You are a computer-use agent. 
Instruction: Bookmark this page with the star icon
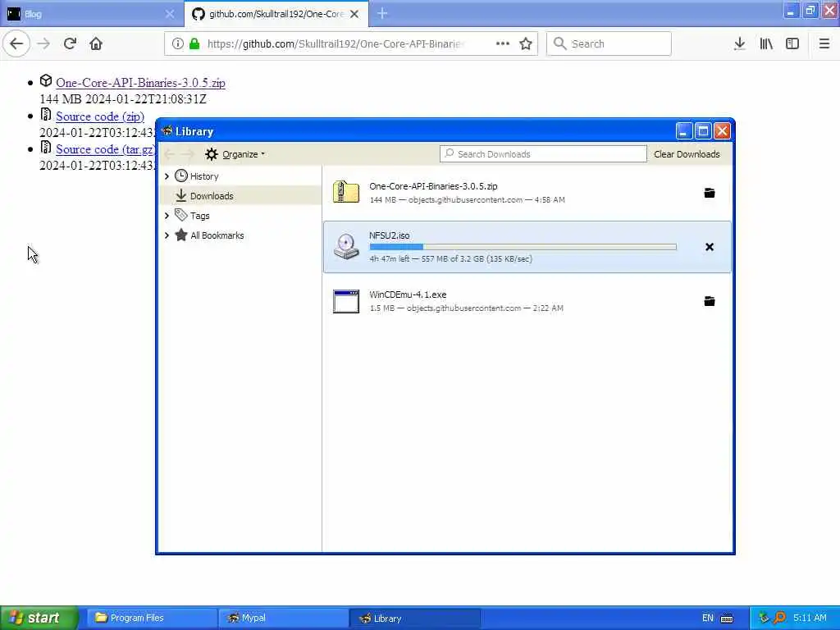[x=526, y=44]
